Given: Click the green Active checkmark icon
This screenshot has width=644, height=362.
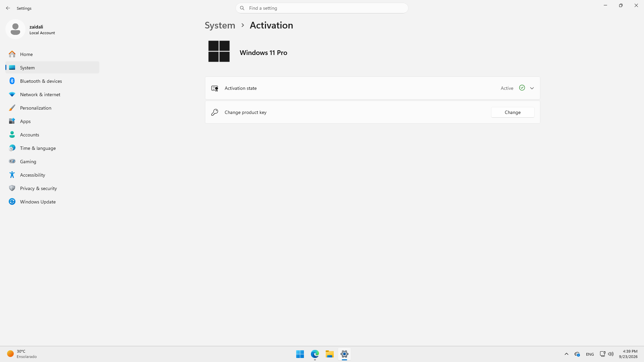Looking at the screenshot, I should click(x=522, y=88).
